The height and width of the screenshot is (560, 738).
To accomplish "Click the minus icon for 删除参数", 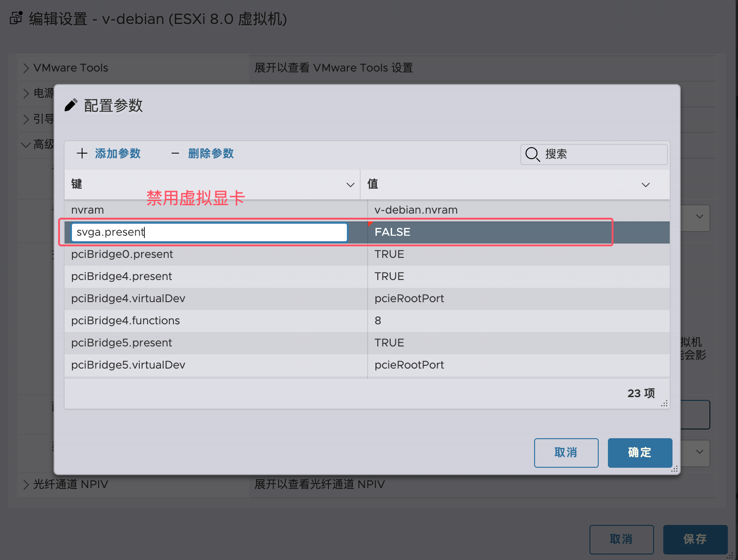I will click(x=175, y=153).
